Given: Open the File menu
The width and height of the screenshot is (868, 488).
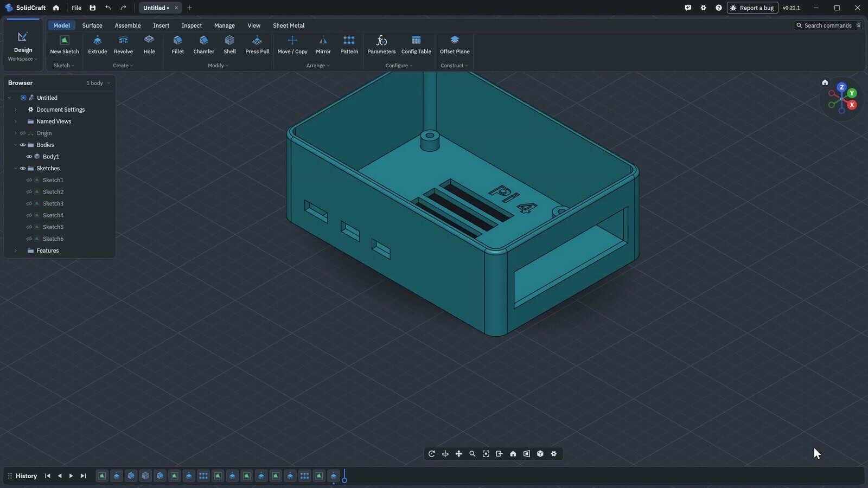Looking at the screenshot, I should (76, 8).
